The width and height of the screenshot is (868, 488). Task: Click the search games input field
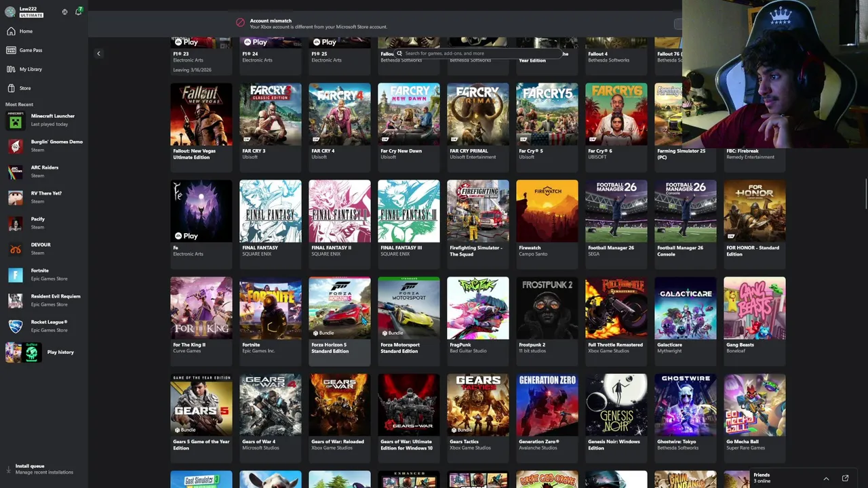pos(478,53)
